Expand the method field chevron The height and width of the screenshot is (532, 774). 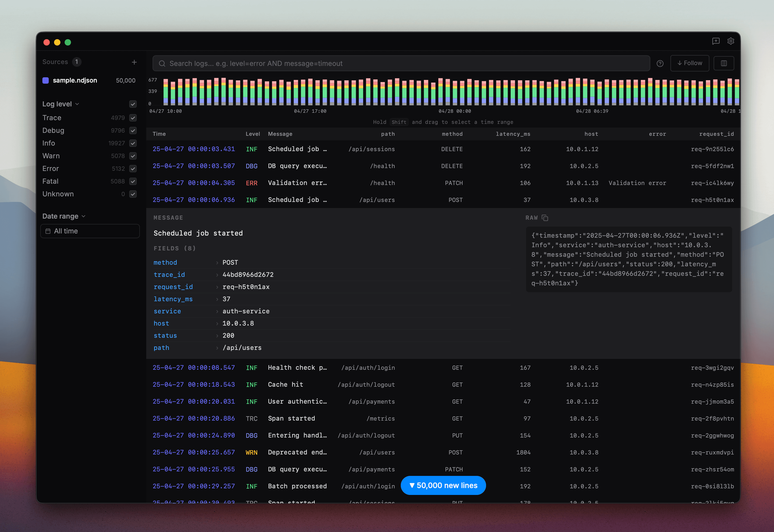pos(217,263)
